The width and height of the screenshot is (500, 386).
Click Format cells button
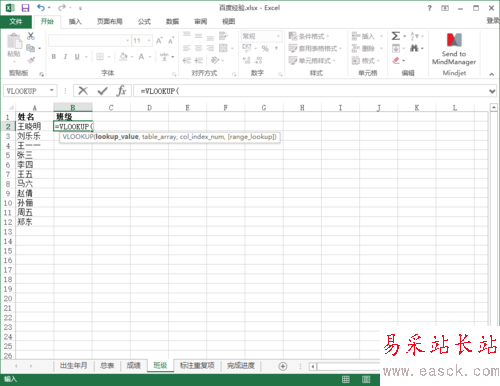pos(366,60)
